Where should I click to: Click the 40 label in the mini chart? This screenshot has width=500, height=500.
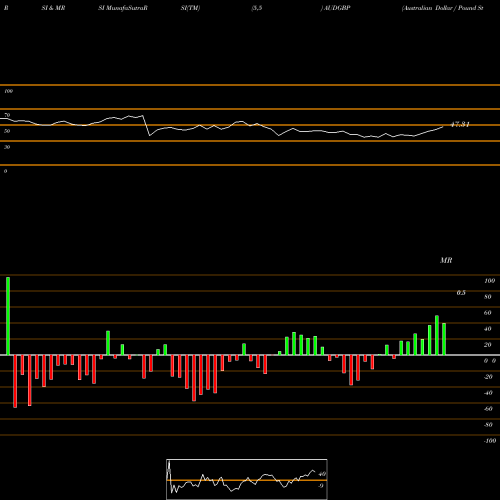322,474
